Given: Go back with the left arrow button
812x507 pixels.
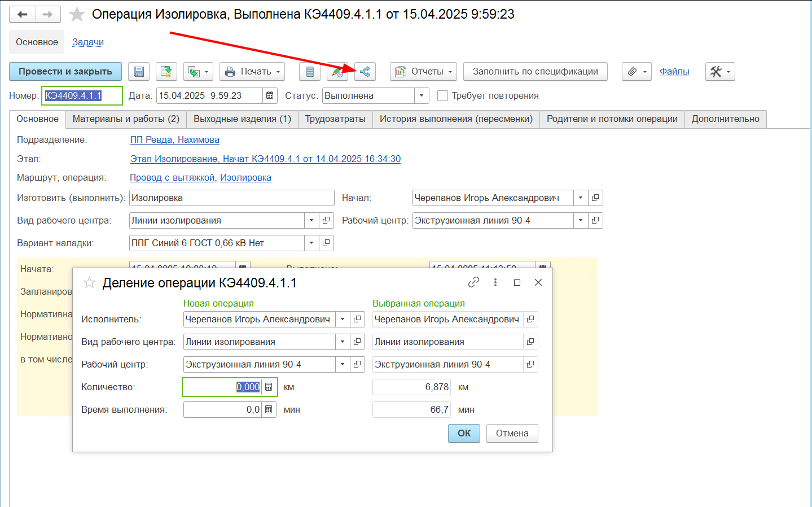Looking at the screenshot, I should [x=23, y=14].
